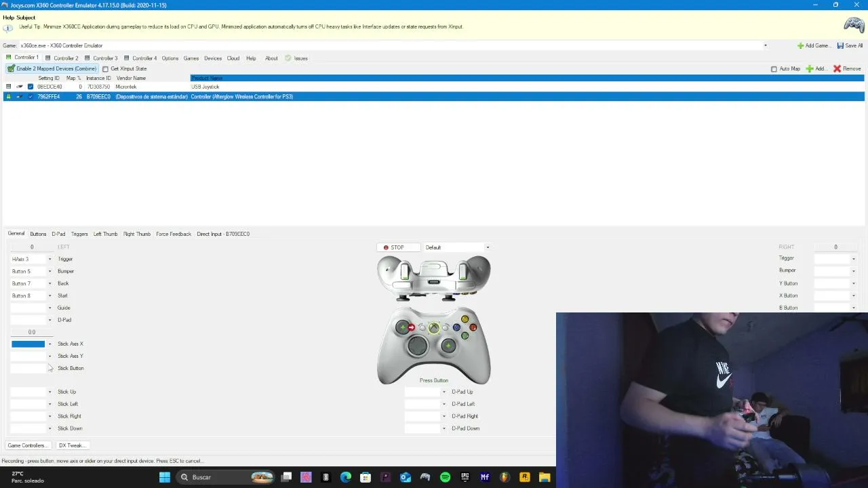Uncheck the Afterglow Wireless Controller row checkbox
Screen dimensions: 868x488
tap(31, 96)
